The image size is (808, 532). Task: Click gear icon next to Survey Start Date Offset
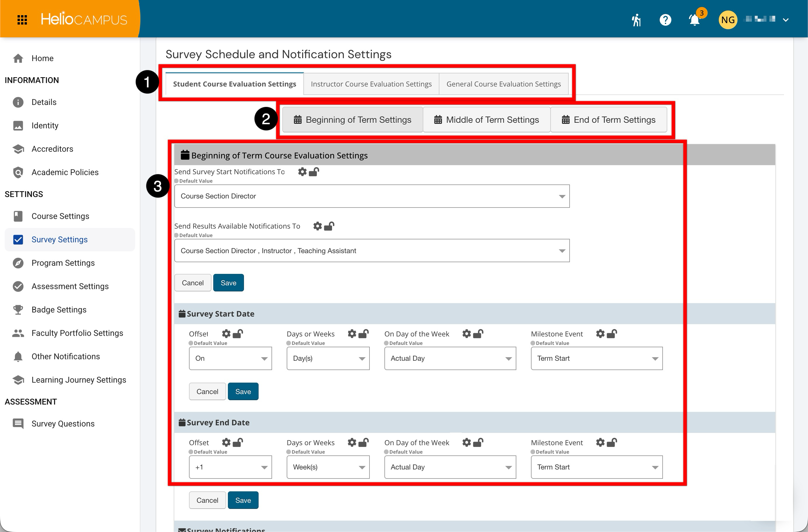(x=226, y=334)
